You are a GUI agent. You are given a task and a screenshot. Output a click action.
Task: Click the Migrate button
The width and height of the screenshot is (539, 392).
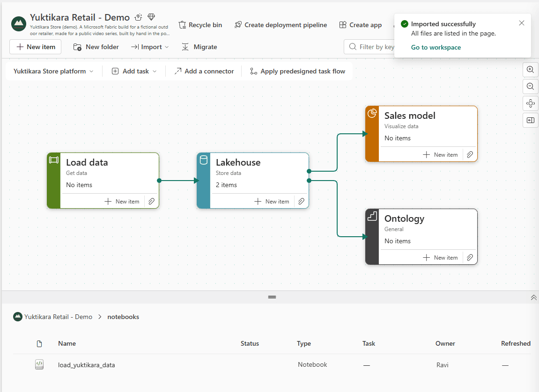click(x=199, y=47)
